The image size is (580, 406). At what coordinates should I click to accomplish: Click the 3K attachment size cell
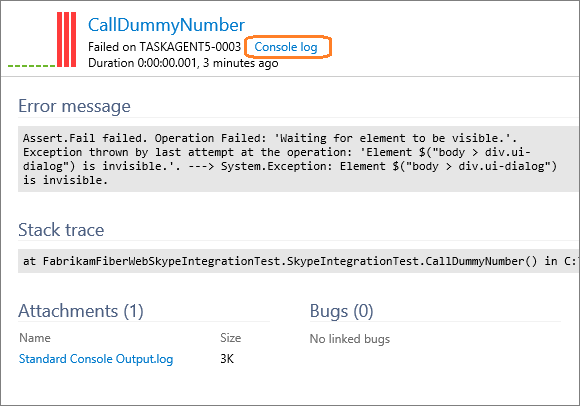click(227, 359)
